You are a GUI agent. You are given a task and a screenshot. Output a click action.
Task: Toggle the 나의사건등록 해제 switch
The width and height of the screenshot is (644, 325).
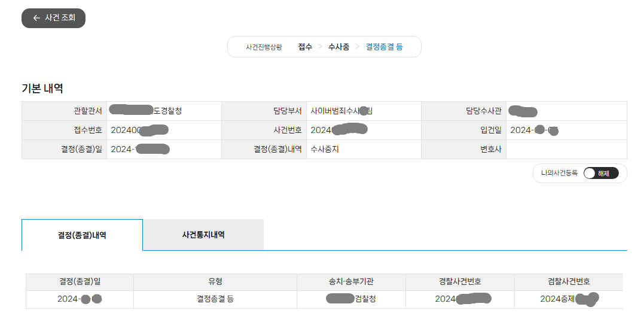[601, 174]
